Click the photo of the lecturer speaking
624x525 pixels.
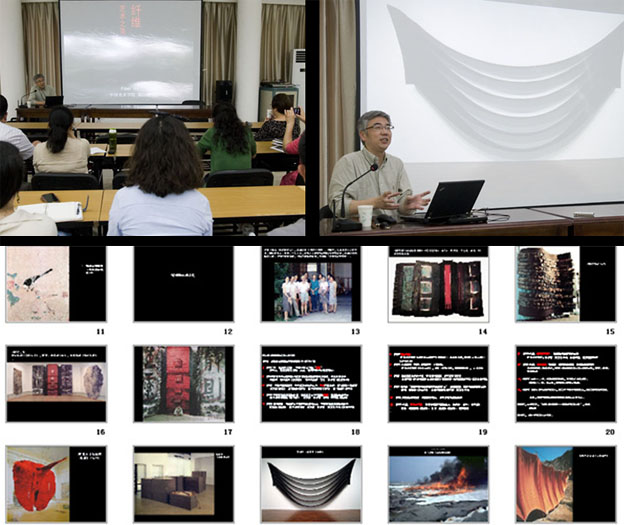click(x=471, y=118)
